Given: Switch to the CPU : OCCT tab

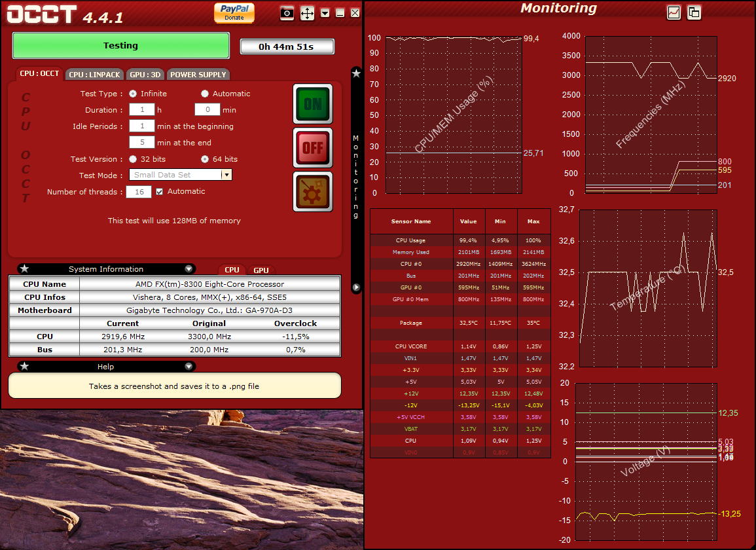Looking at the screenshot, I should click(x=39, y=74).
